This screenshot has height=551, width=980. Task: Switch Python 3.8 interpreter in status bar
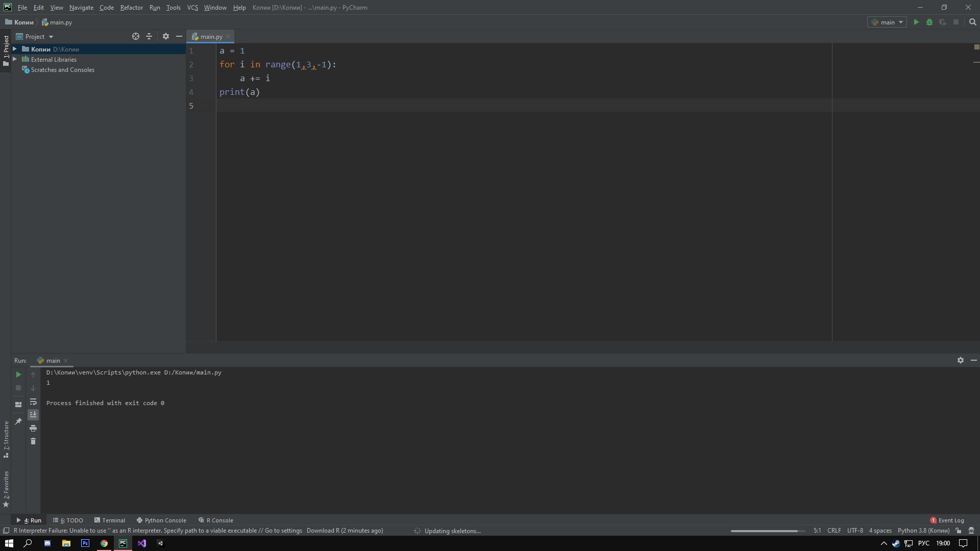[923, 531]
